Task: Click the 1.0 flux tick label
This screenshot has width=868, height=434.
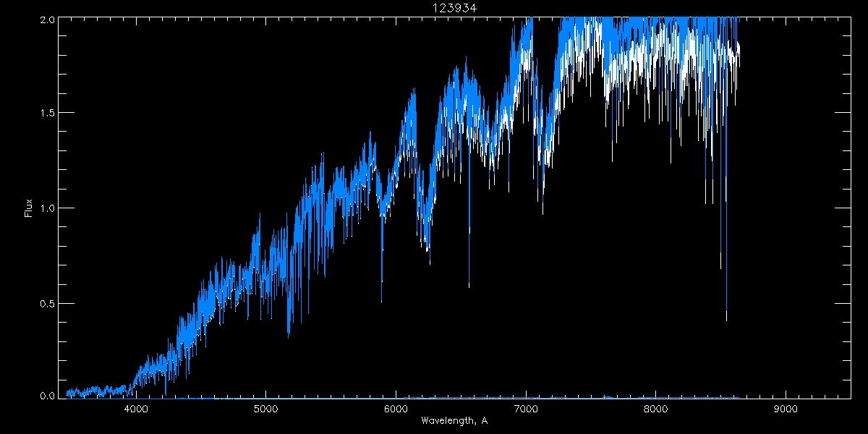Action: (46, 208)
